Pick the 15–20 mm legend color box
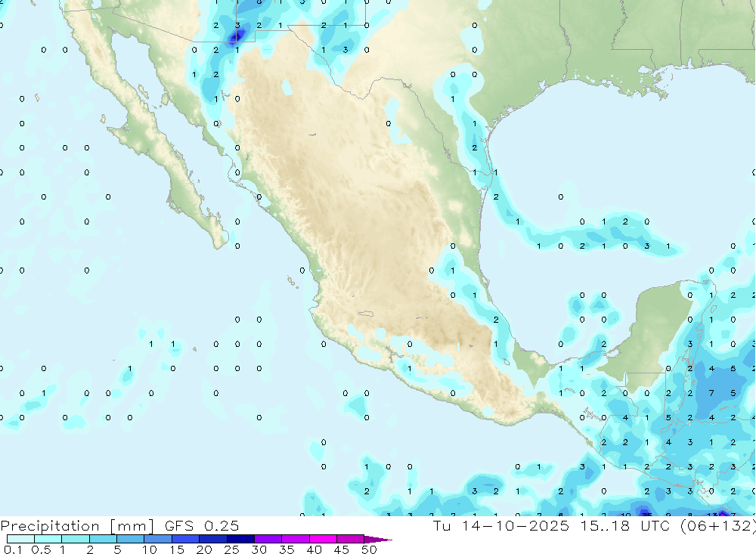The width and height of the screenshot is (756, 554). coord(186,539)
